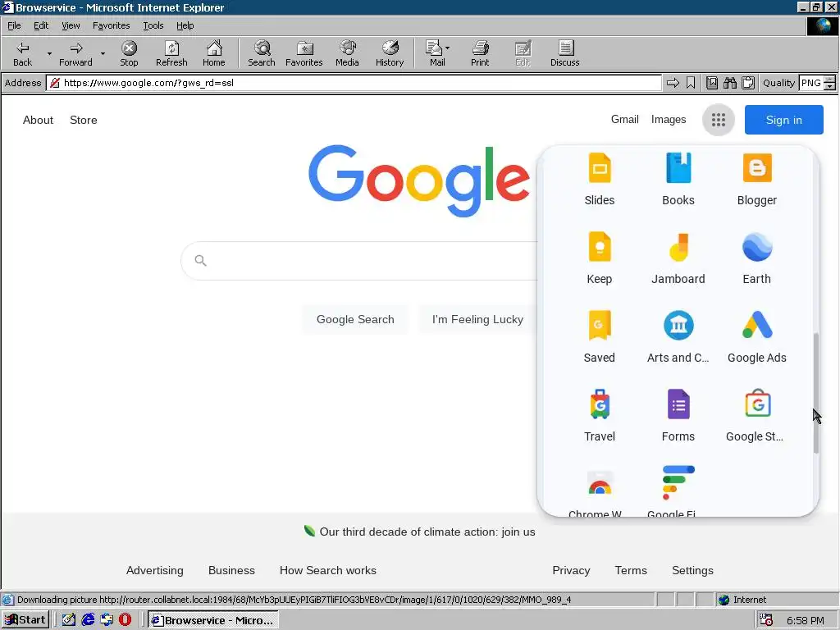Open the About link

tap(38, 120)
